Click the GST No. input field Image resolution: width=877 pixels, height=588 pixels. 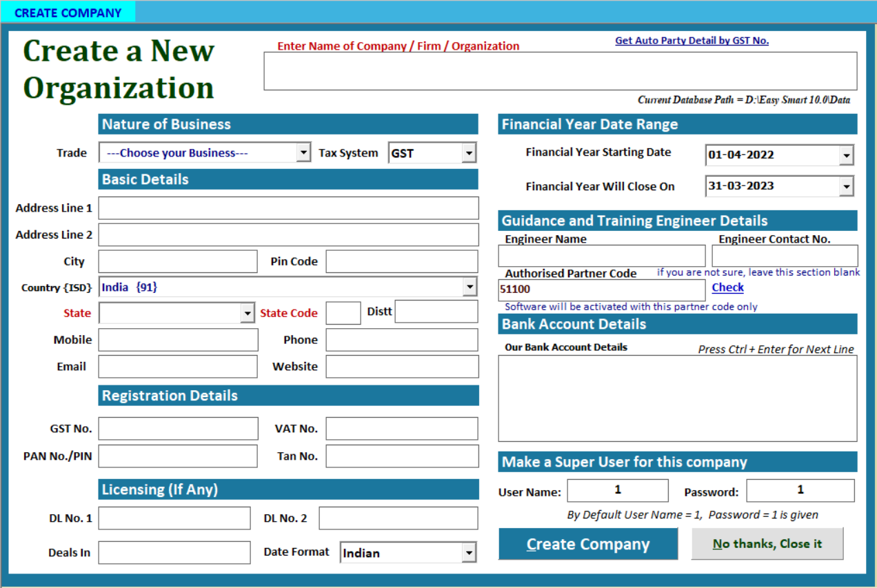click(178, 429)
